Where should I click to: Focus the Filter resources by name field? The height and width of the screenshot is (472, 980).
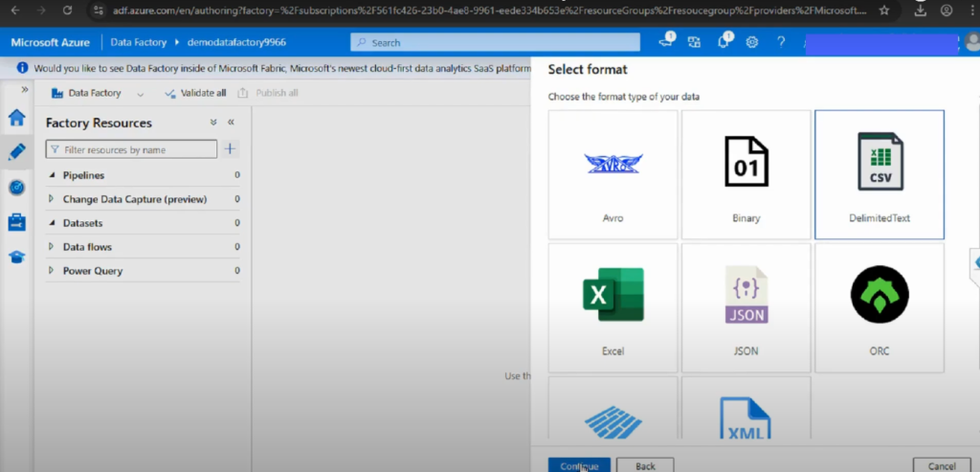[x=131, y=149]
